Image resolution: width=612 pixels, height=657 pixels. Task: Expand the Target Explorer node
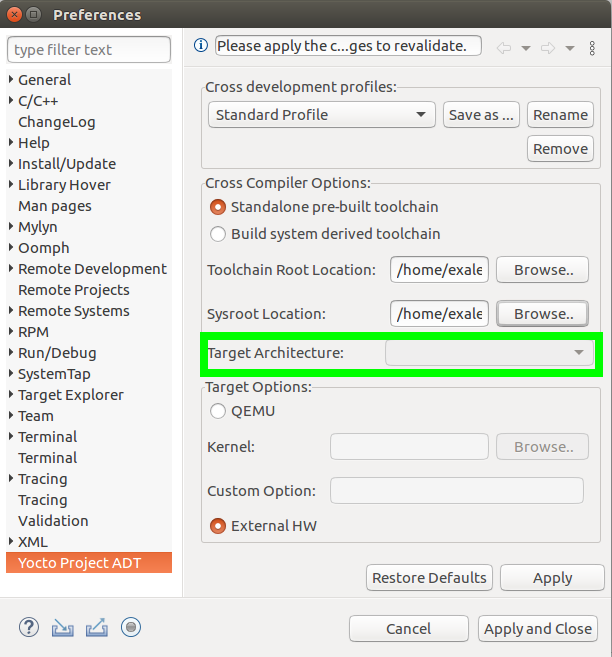pyautogui.click(x=11, y=394)
